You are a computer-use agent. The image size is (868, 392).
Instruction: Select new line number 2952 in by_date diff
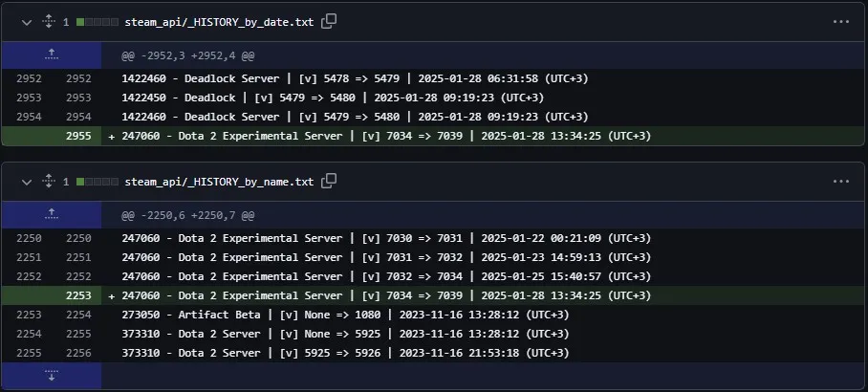tap(78, 78)
